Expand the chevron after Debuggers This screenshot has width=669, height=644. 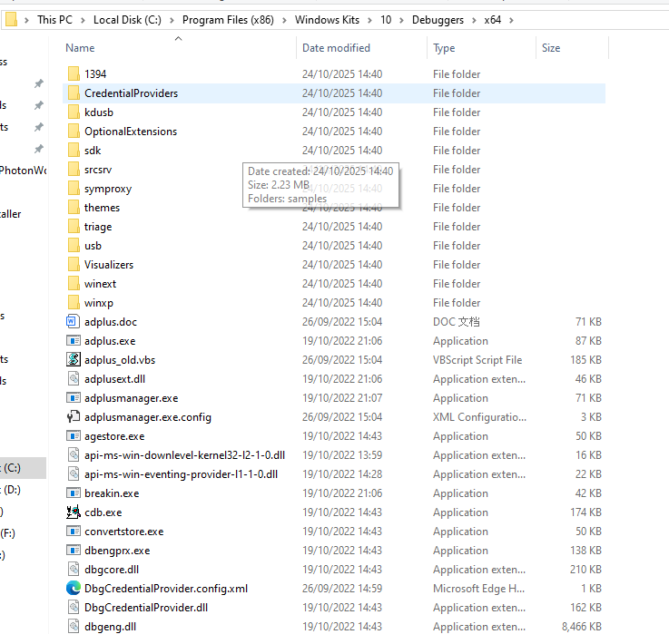(474, 20)
